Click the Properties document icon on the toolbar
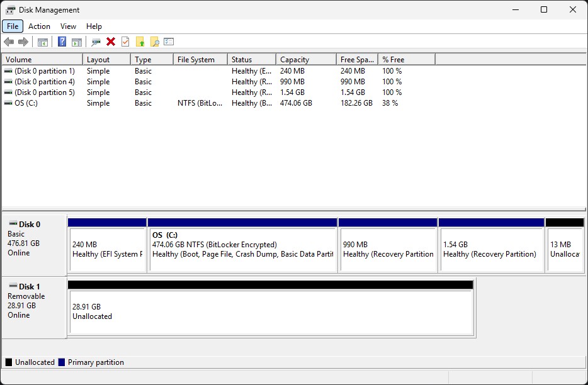 click(x=125, y=42)
